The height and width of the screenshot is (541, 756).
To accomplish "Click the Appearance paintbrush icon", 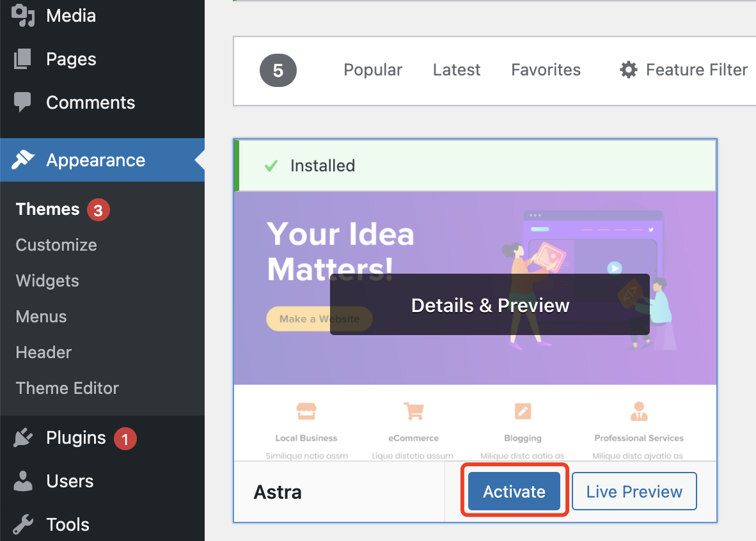I will (22, 160).
